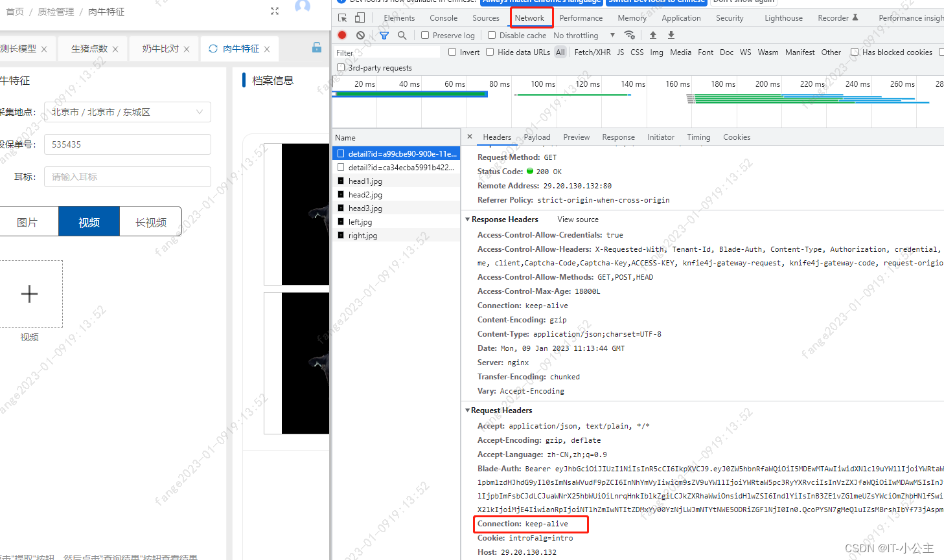Click the 耳标 input field

pos(128,177)
